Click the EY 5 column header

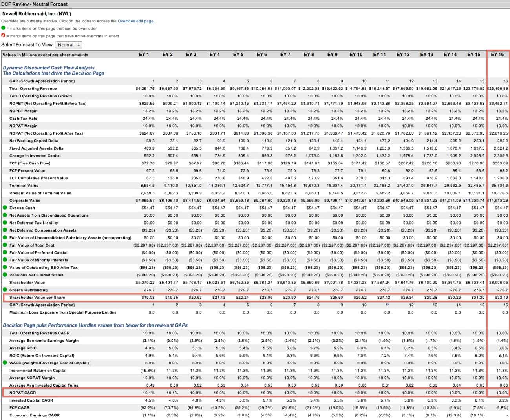pyautogui.click(x=238, y=55)
